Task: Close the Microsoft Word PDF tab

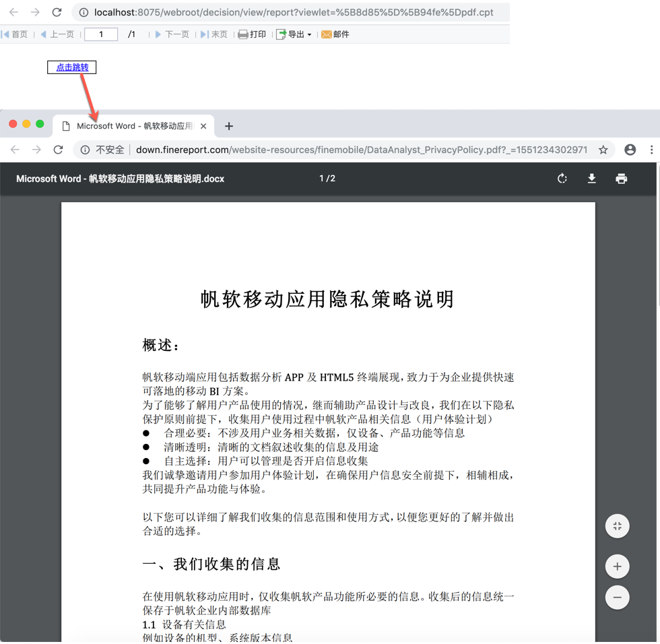Action: [x=203, y=126]
